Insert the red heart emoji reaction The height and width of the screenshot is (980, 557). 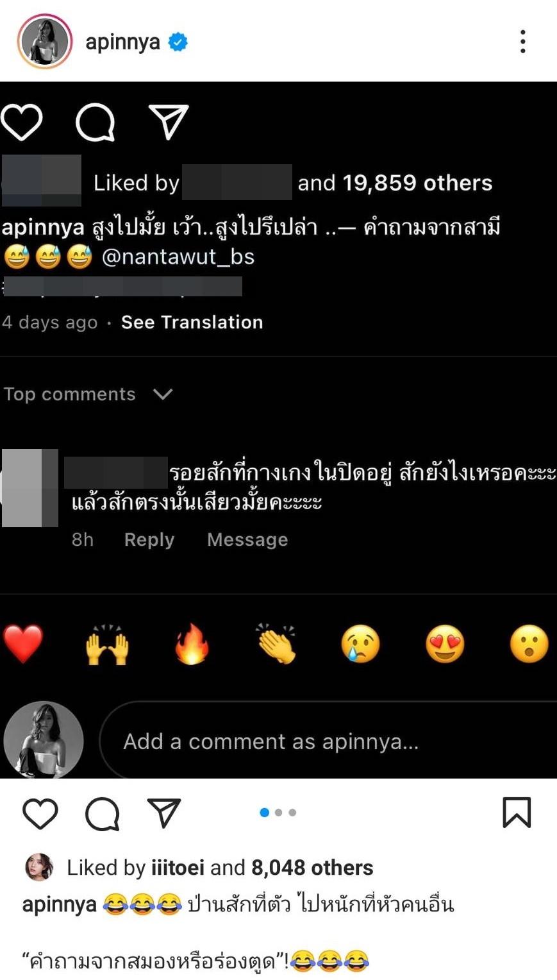click(23, 643)
